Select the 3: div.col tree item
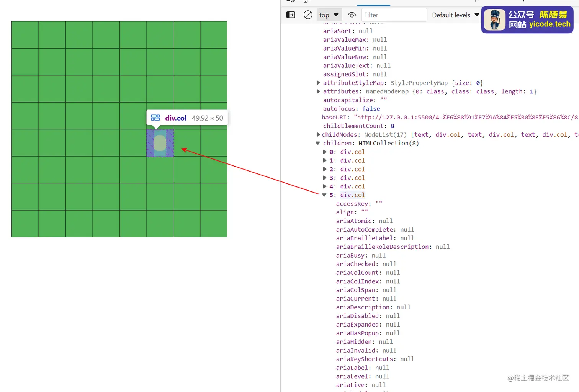Image resolution: width=579 pixels, height=392 pixels. pyautogui.click(x=352, y=178)
